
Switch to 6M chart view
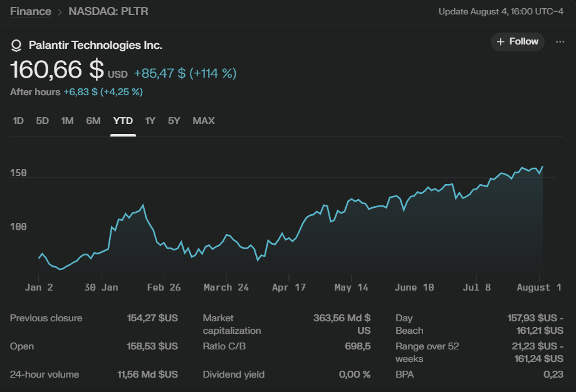(x=93, y=120)
